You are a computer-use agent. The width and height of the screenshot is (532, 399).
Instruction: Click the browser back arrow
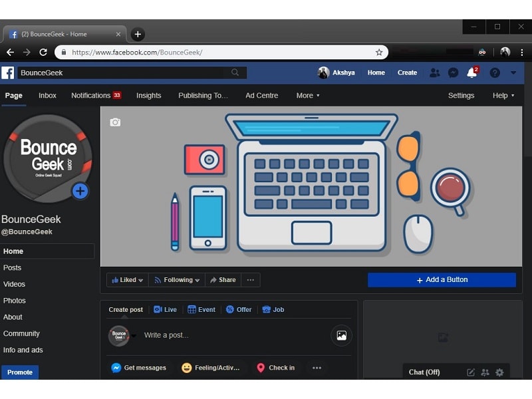coord(10,53)
